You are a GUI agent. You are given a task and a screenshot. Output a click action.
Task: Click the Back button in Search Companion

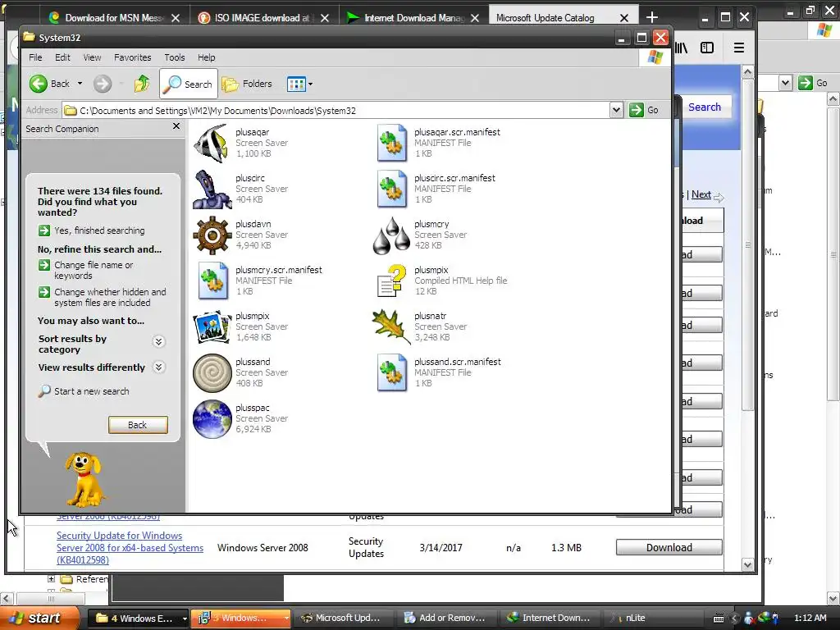(138, 425)
